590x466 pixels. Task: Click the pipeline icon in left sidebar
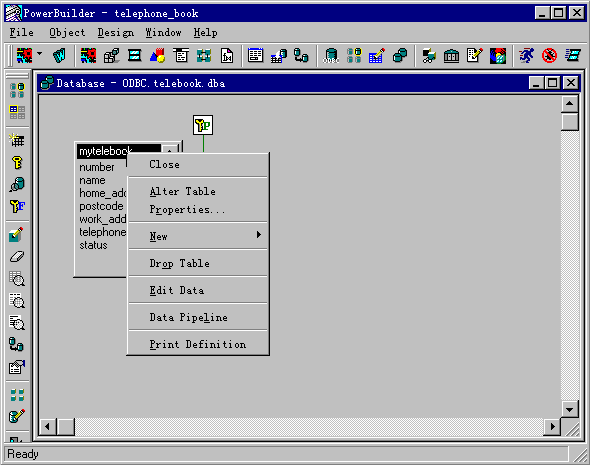coord(17,344)
